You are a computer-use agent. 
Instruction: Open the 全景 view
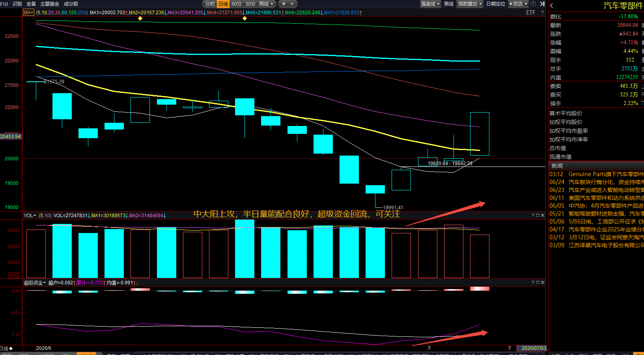pos(31,4)
